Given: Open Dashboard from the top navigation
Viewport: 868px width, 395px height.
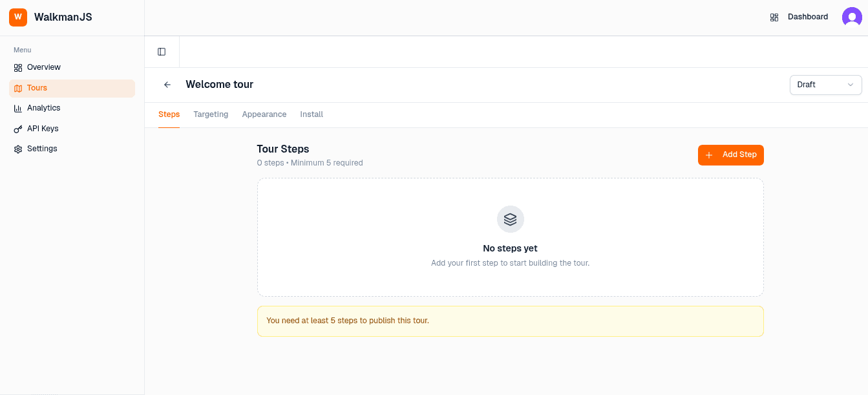Looking at the screenshot, I should tap(807, 17).
